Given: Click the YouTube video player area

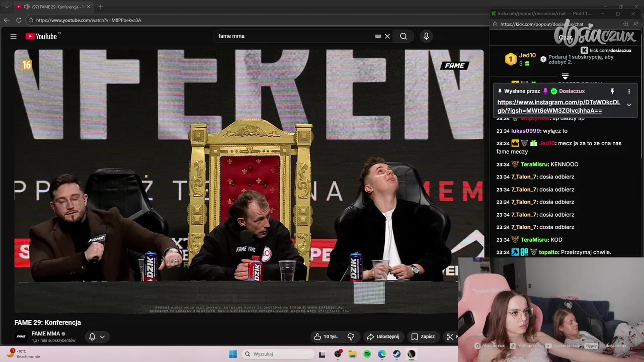Looking at the screenshot, I should [249, 181].
